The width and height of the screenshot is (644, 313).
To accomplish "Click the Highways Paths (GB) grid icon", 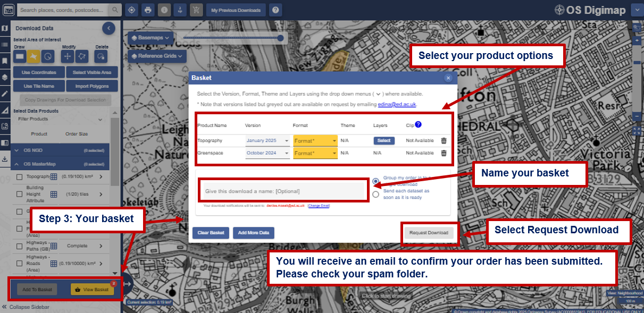I will pos(54,246).
